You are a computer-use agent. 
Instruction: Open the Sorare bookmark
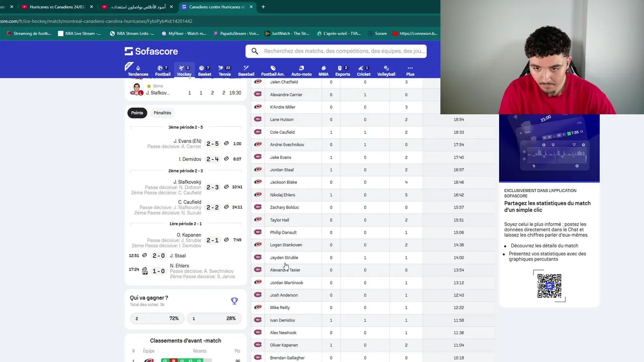(x=377, y=34)
